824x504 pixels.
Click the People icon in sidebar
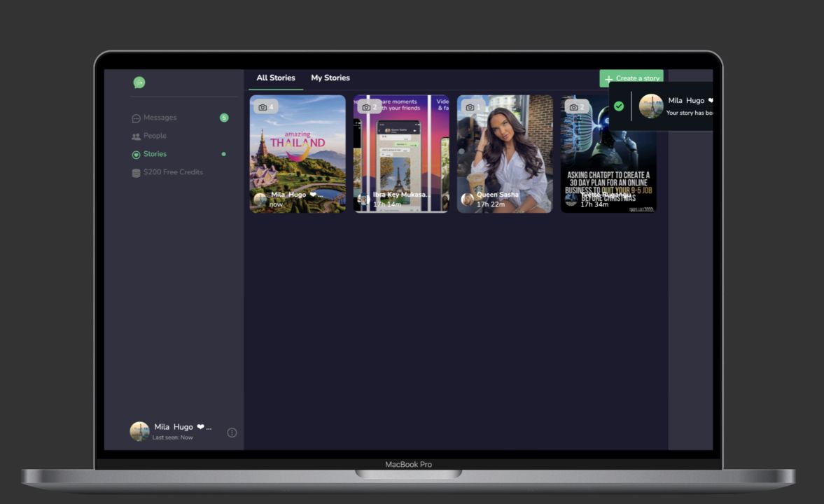136,136
